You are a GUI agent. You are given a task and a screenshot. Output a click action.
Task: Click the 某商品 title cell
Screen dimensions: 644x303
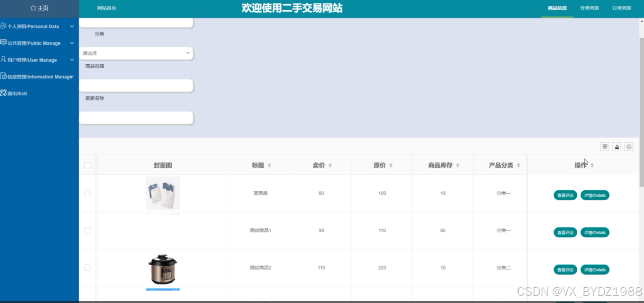coord(260,193)
